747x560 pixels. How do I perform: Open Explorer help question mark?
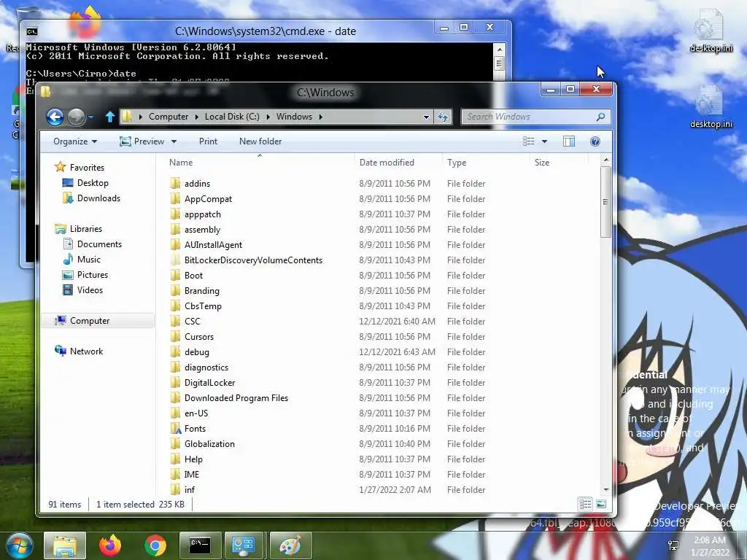(x=595, y=141)
